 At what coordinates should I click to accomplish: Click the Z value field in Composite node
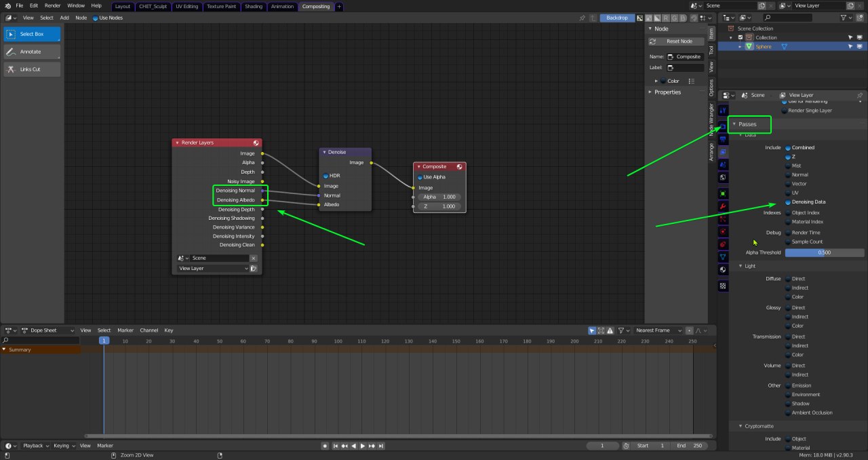tap(439, 206)
